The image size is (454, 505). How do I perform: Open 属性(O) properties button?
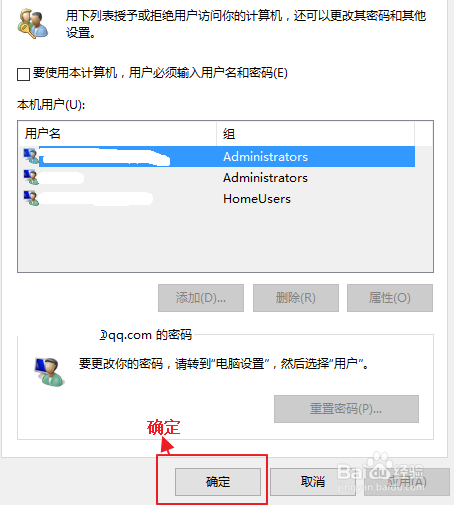390,298
